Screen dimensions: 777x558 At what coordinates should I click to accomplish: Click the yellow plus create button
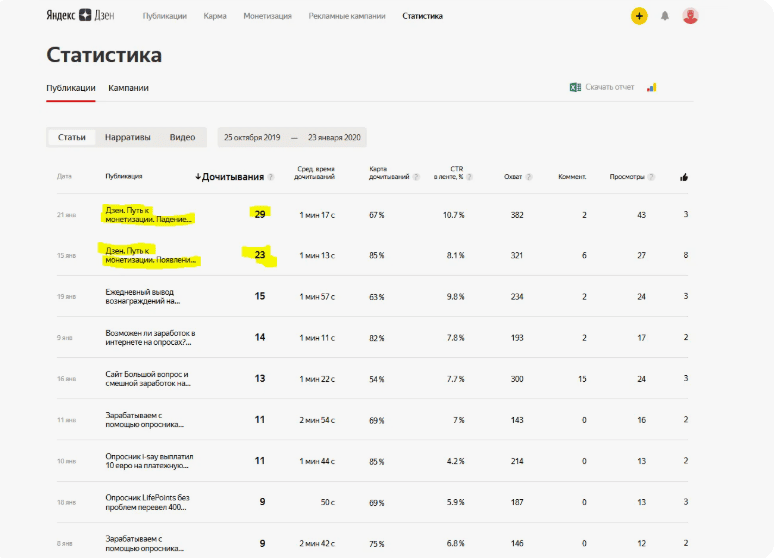[639, 16]
